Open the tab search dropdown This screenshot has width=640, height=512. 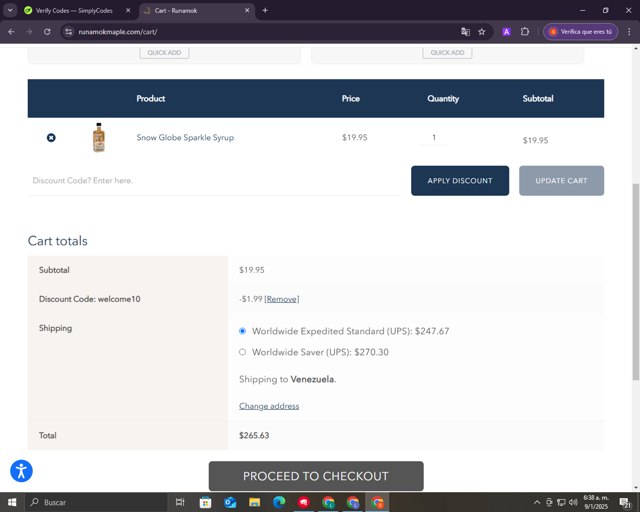click(x=10, y=11)
